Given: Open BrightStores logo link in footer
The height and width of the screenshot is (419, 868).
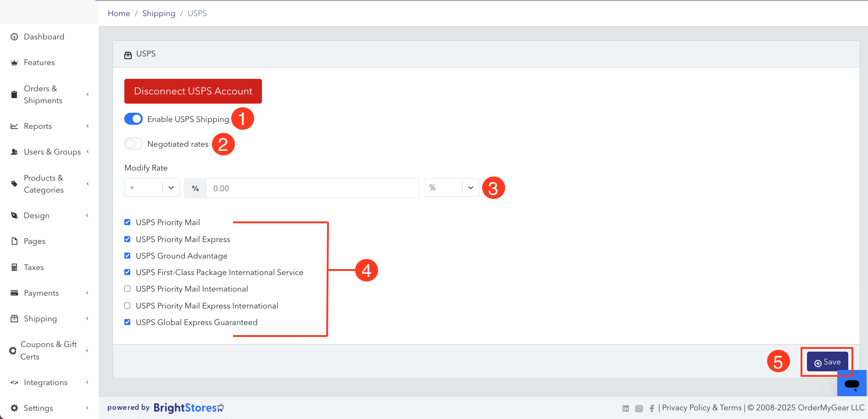Looking at the screenshot, I should (x=189, y=408).
